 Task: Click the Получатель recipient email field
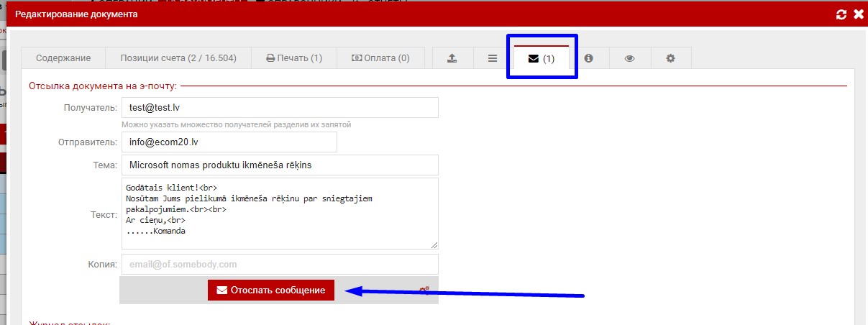tap(280, 108)
